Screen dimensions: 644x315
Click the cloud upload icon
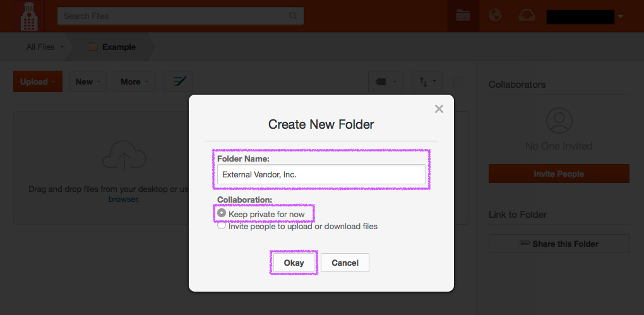tap(124, 155)
